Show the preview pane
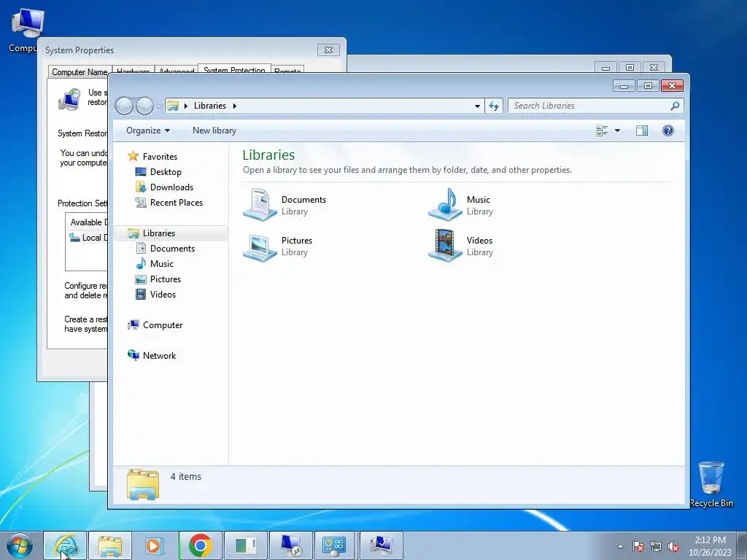Viewport: 747px width, 560px height. (x=642, y=131)
